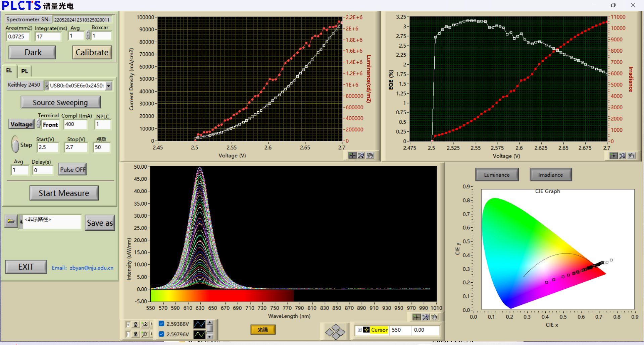Expand the Cursor entry in the cursor legend
The width and height of the screenshot is (644, 345).
pos(360,330)
